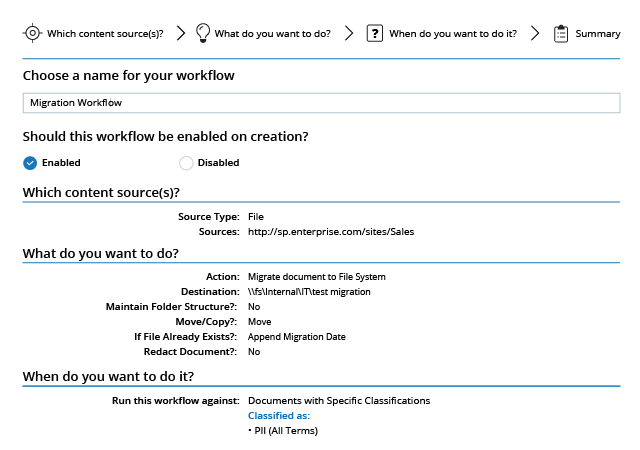Click the content source target icon
Screen dimensions: 640x450
pos(32,33)
